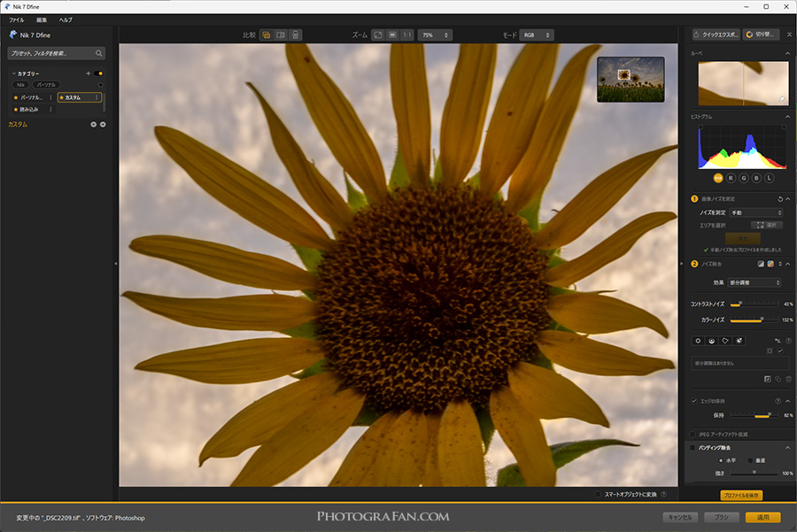Toggle the エッジの保持 checkbox

693,401
